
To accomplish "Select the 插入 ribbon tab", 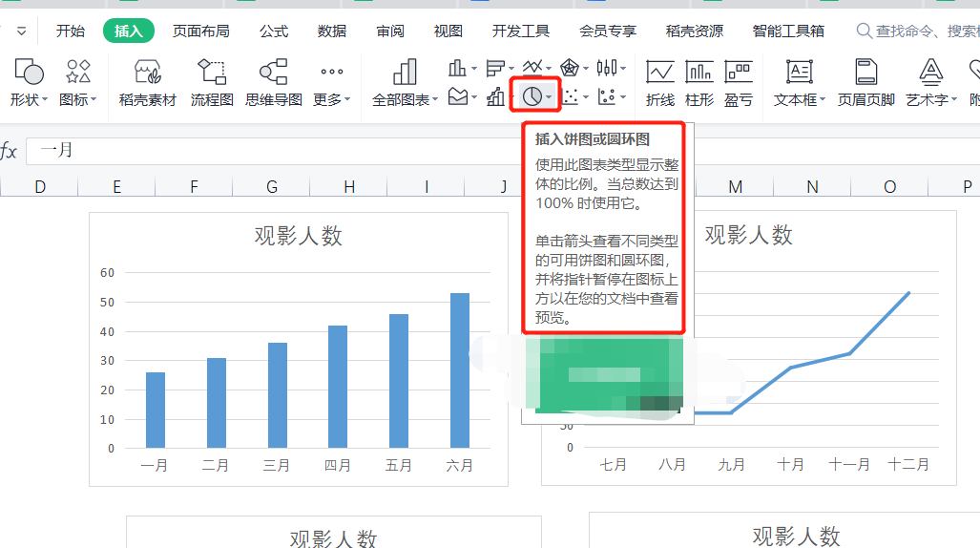I will coord(128,31).
